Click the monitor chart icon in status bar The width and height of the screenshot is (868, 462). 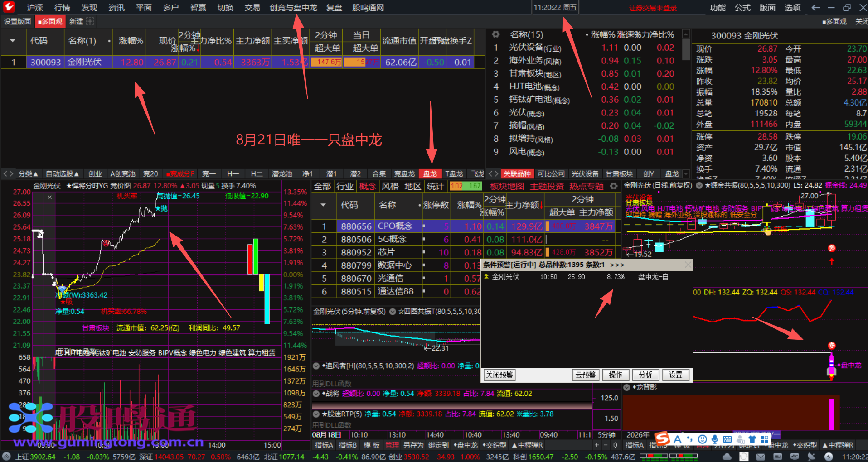click(795, 457)
